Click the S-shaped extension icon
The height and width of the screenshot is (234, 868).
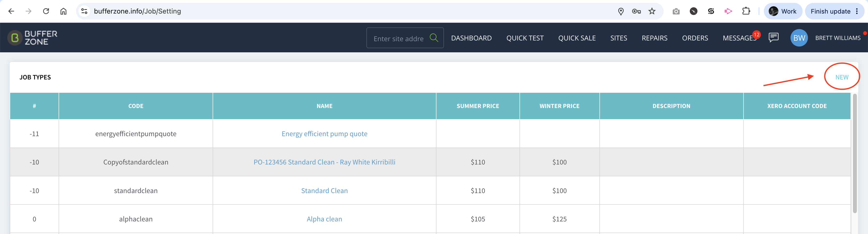click(711, 11)
